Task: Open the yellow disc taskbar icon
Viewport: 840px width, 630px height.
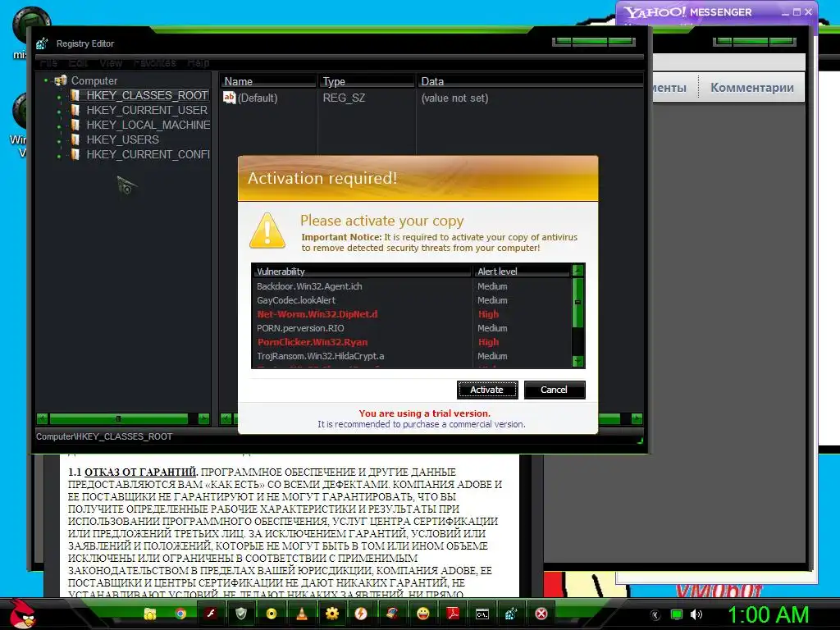Action: [272, 614]
